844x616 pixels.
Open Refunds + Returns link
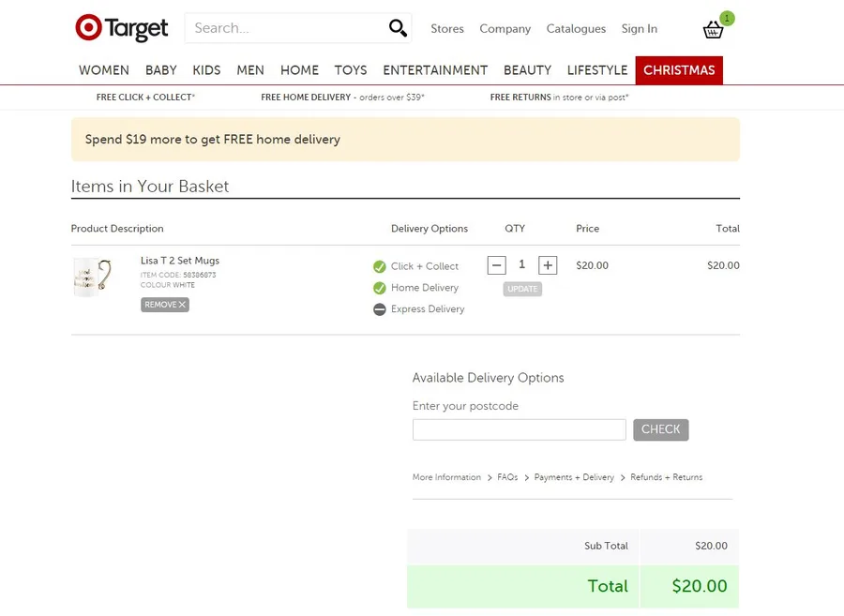point(666,477)
